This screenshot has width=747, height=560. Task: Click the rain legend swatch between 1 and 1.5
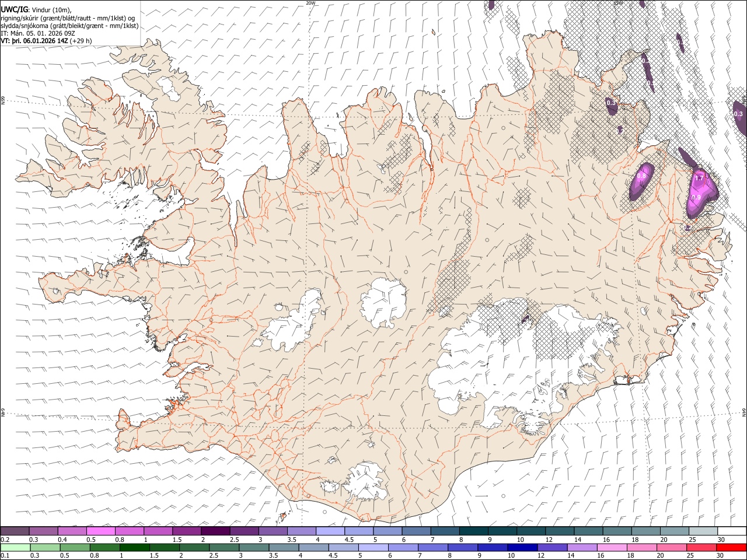click(x=135, y=547)
